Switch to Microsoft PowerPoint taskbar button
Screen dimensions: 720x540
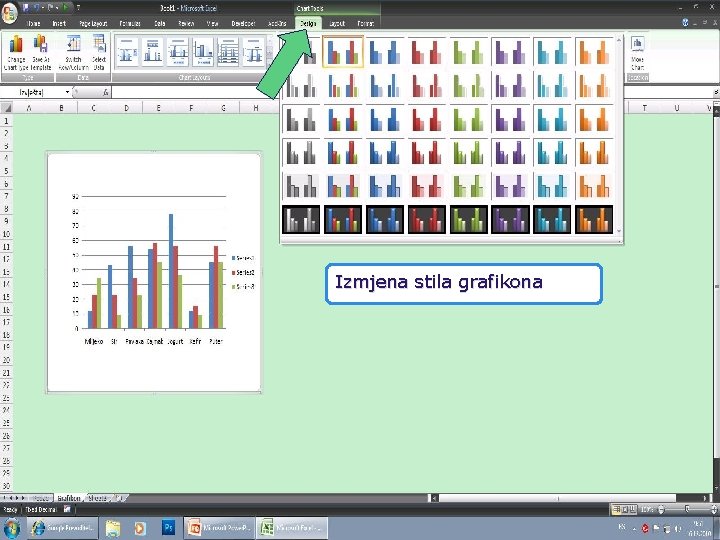click(x=219, y=528)
